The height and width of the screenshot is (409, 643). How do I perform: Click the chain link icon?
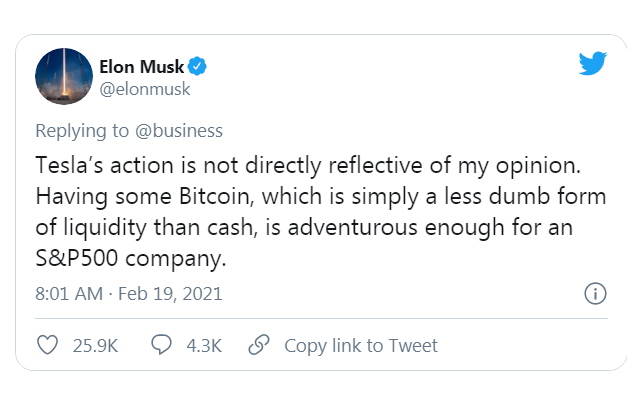pos(259,345)
